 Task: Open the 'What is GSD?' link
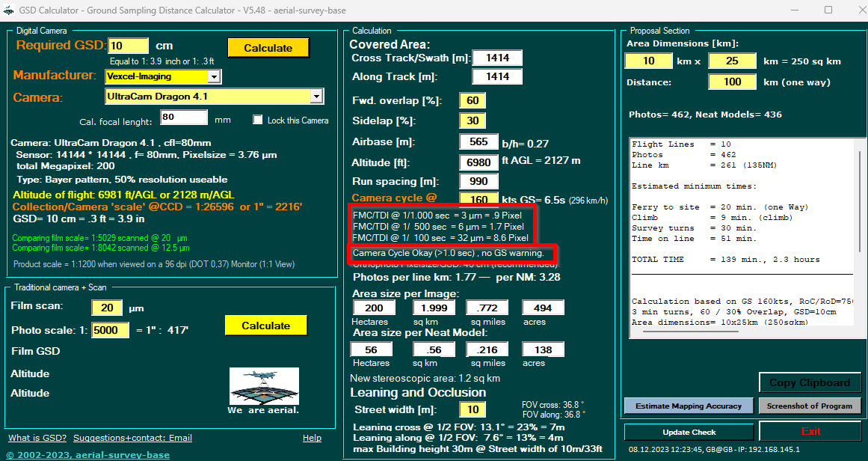(x=37, y=438)
